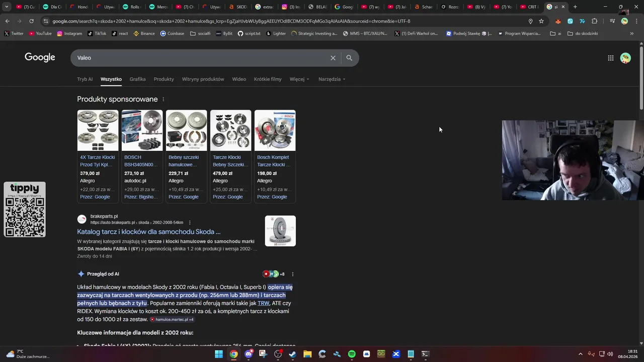Run the search with the magnifier icon
Image resolution: width=644 pixels, height=362 pixels.
(x=349, y=58)
